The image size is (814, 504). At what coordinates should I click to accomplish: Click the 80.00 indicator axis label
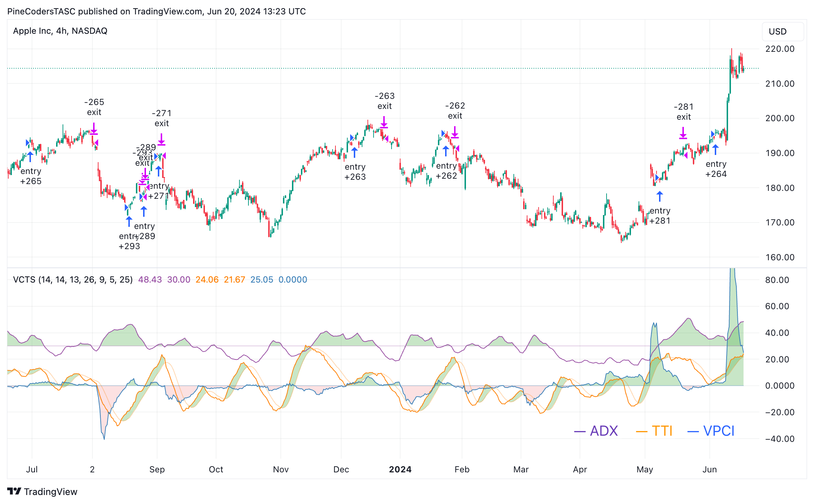777,280
